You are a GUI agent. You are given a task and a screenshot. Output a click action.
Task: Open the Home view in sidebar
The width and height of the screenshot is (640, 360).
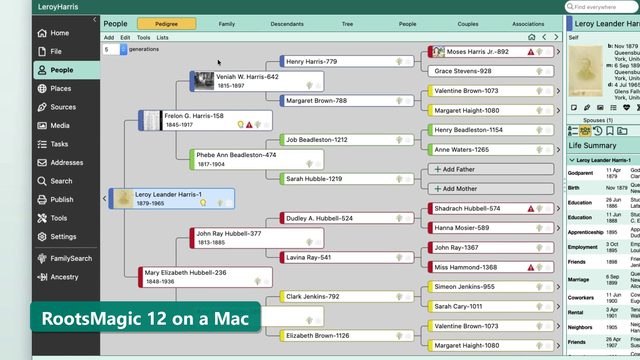(x=66, y=33)
